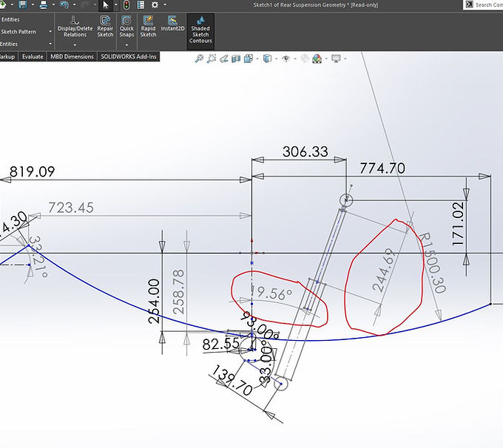
Task: Click the Undo arrow icon
Action: point(64,5)
